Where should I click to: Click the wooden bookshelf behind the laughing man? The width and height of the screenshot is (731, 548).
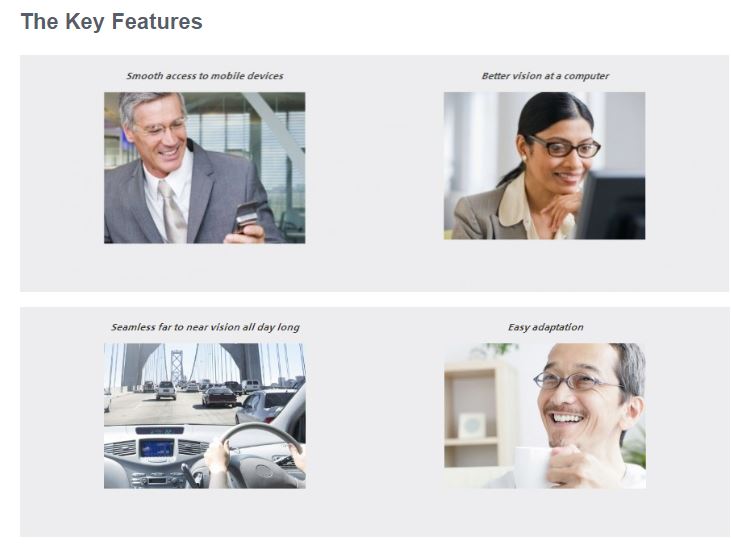[481, 415]
